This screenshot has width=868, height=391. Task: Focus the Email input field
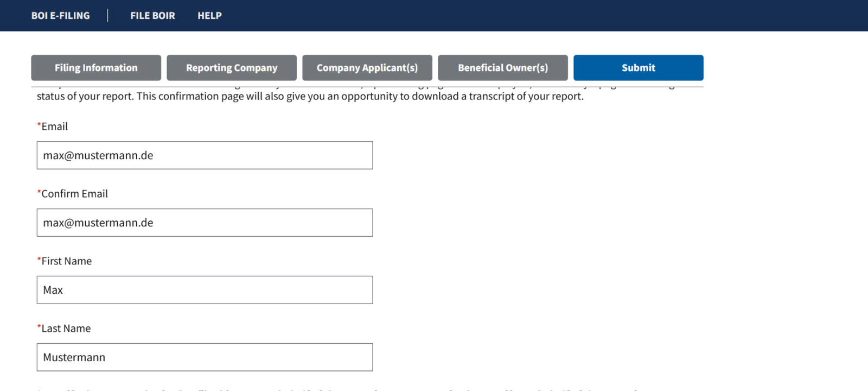(205, 155)
